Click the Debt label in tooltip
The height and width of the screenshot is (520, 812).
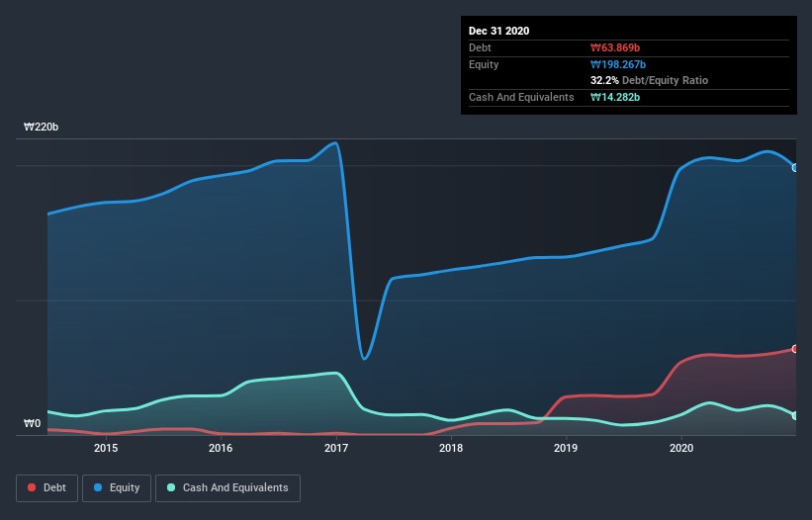click(x=480, y=47)
